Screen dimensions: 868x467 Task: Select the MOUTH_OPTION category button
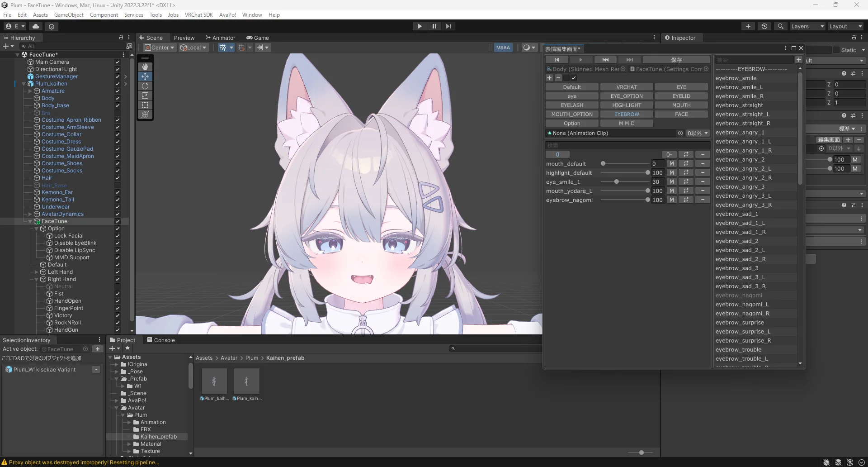click(x=572, y=114)
